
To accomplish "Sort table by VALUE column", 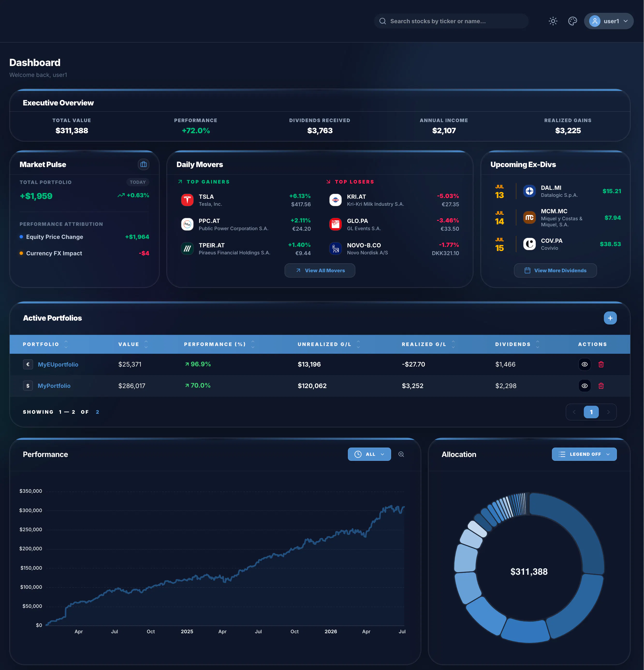I will tap(133, 344).
